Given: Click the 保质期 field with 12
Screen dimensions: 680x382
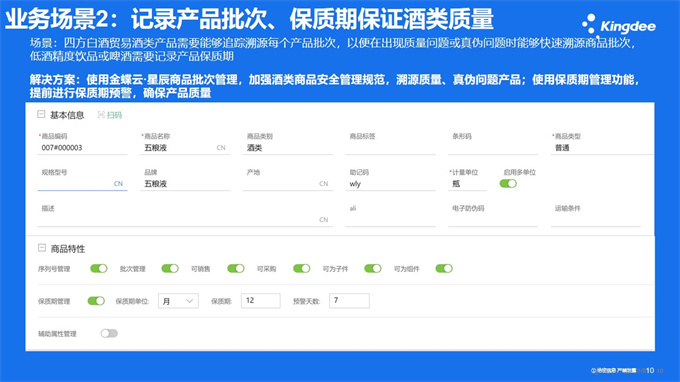Looking at the screenshot, I should point(261,300).
